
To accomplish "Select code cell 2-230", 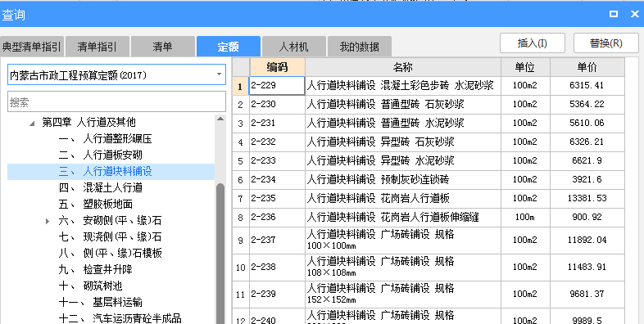I will tap(277, 105).
